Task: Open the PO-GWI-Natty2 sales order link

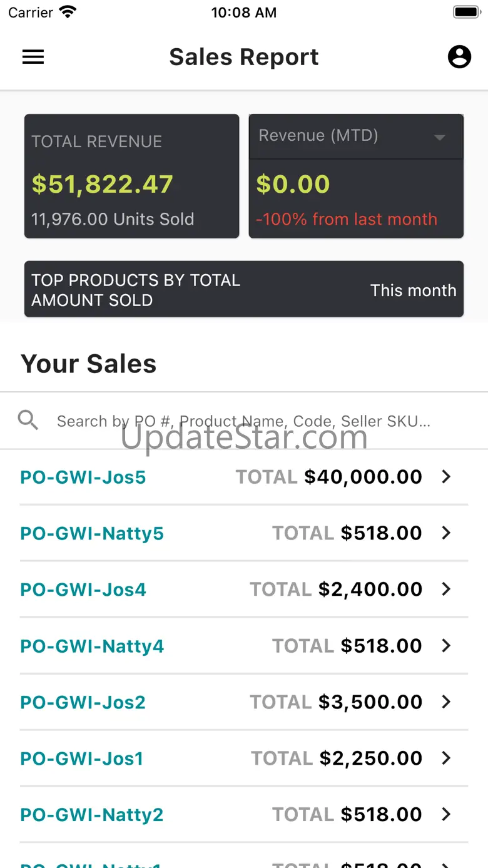Action: [x=92, y=815]
